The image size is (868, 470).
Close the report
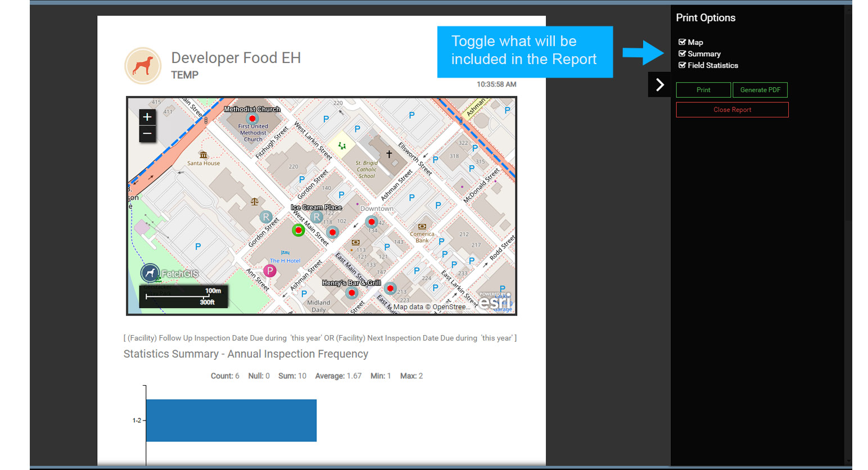coord(732,110)
